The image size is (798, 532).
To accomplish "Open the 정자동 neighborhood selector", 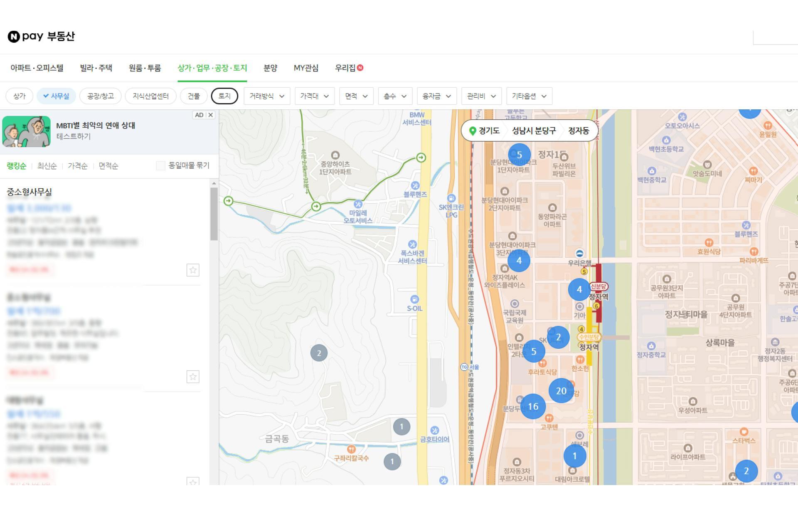I will pyautogui.click(x=579, y=131).
